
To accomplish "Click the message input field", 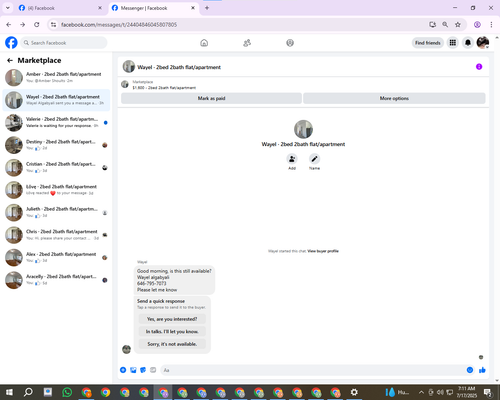I will coord(313,370).
